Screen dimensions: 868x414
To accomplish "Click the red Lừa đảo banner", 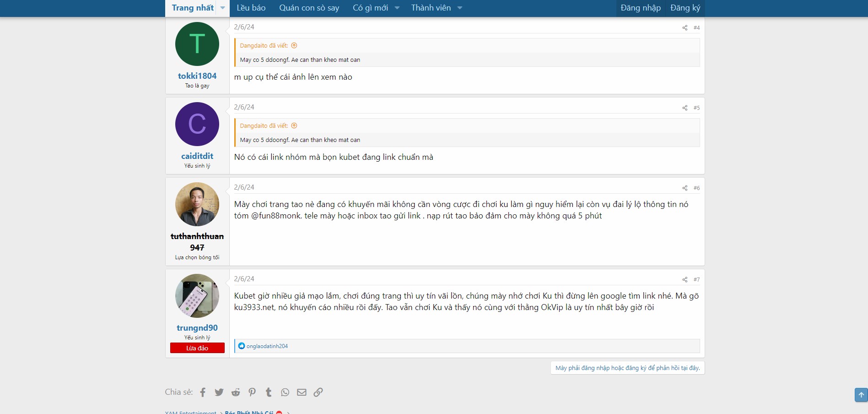I will pos(197,348).
